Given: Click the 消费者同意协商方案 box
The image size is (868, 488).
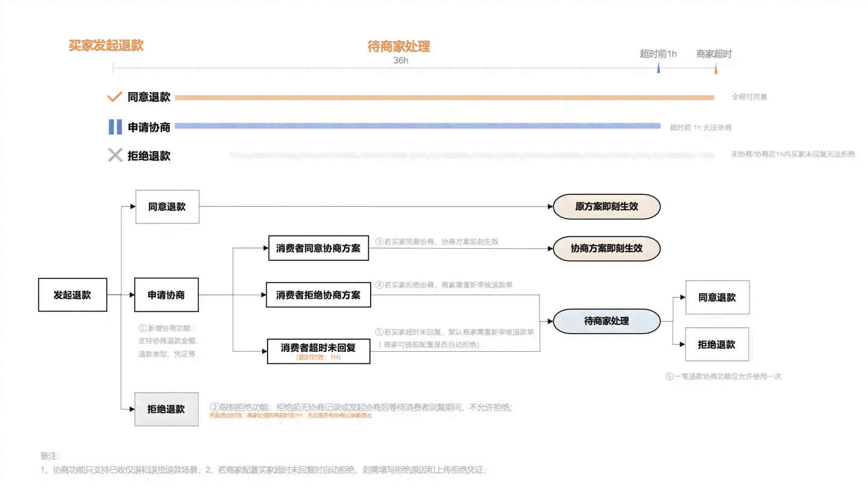Looking at the screenshot, I should pyautogui.click(x=318, y=248).
